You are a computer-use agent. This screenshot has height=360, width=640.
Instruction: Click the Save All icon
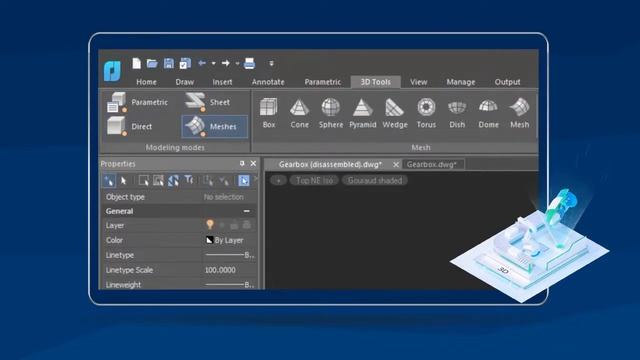point(185,63)
